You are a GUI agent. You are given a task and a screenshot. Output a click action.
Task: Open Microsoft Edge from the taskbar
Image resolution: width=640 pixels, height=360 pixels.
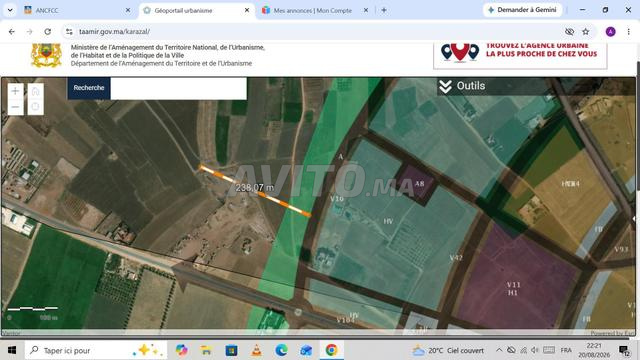click(x=281, y=350)
